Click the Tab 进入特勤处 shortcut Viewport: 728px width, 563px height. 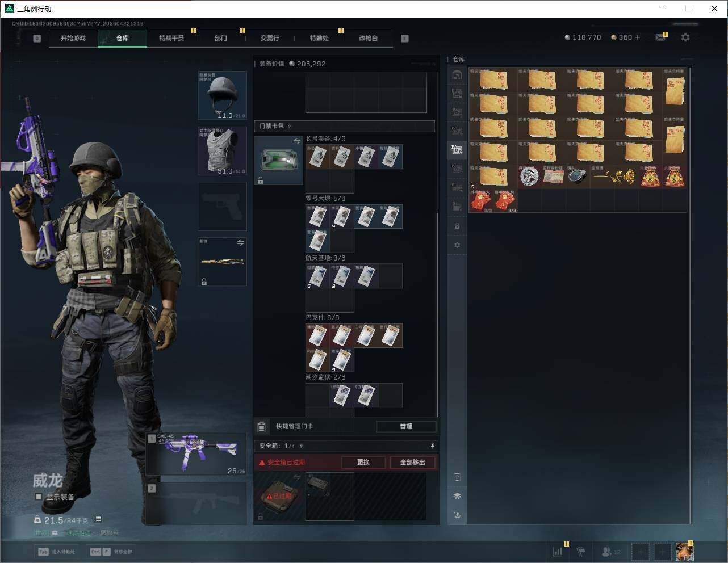coord(56,552)
